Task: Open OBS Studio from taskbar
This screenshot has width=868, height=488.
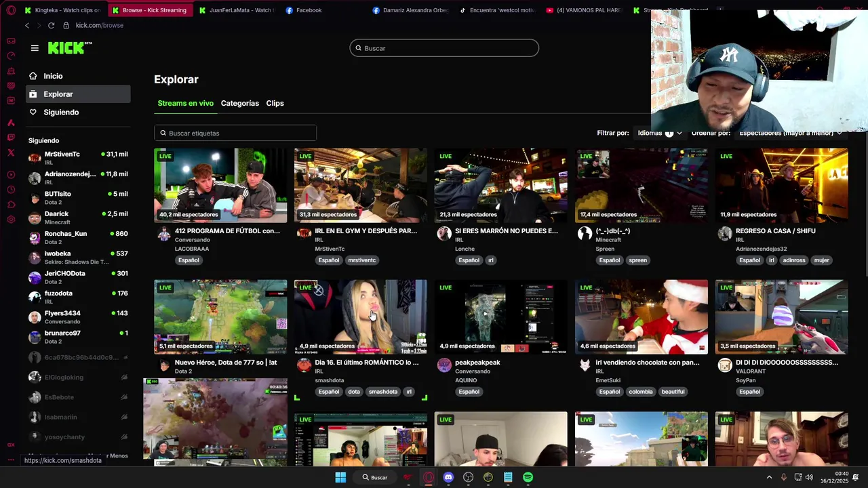Action: pos(468,477)
